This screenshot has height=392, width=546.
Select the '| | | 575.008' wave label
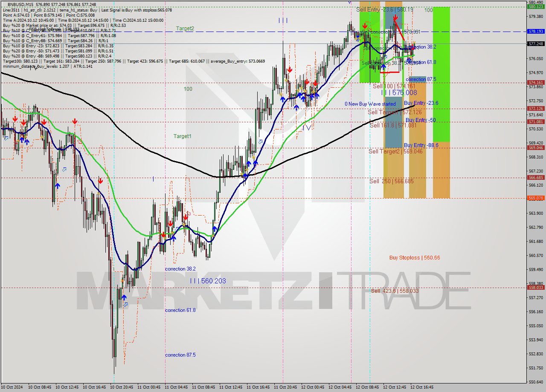[399, 92]
